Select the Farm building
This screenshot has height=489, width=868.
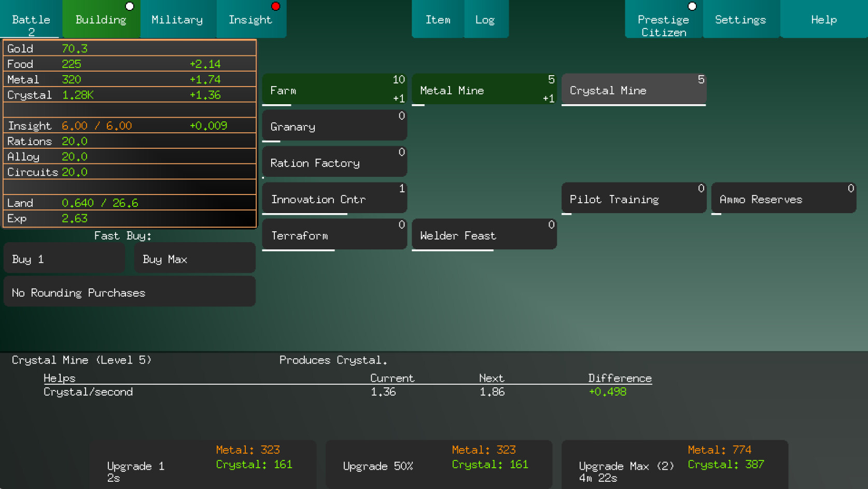pos(334,90)
